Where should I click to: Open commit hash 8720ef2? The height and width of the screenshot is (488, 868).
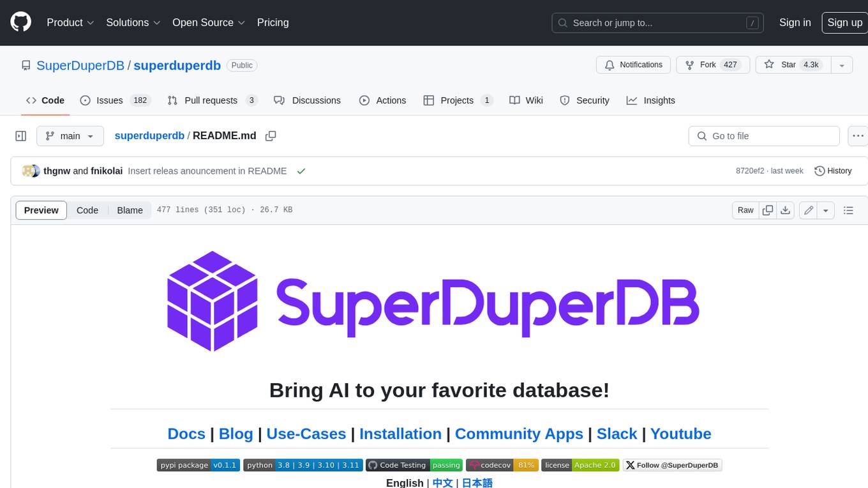pos(750,171)
